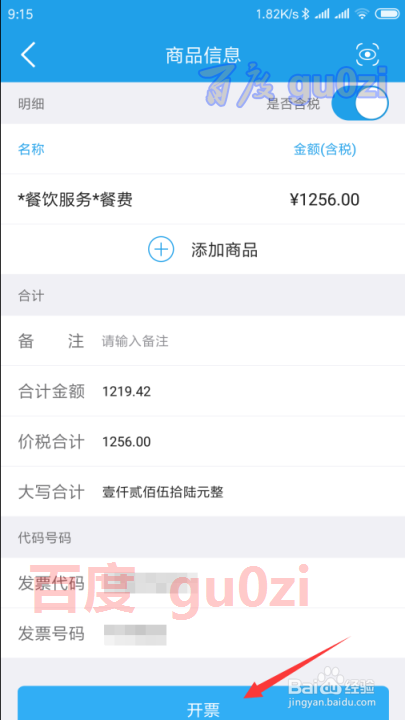Select the 金额(含税) column header
Viewport: 405px width, 720px height.
tap(325, 149)
